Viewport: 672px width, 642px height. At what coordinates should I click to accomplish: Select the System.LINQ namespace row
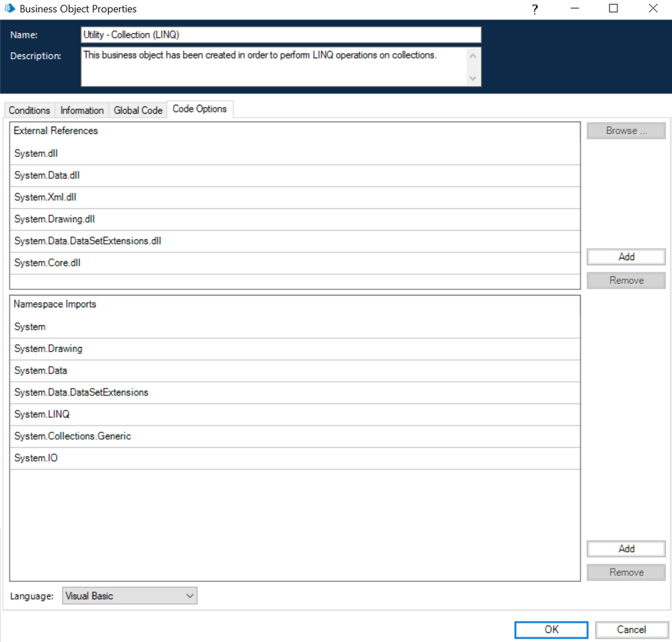pyautogui.click(x=295, y=415)
